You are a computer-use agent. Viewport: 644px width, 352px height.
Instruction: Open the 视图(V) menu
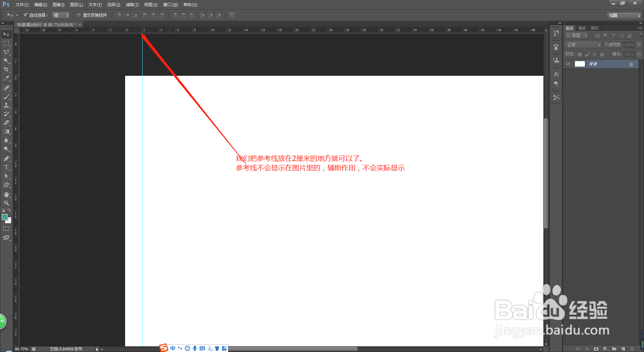point(151,5)
